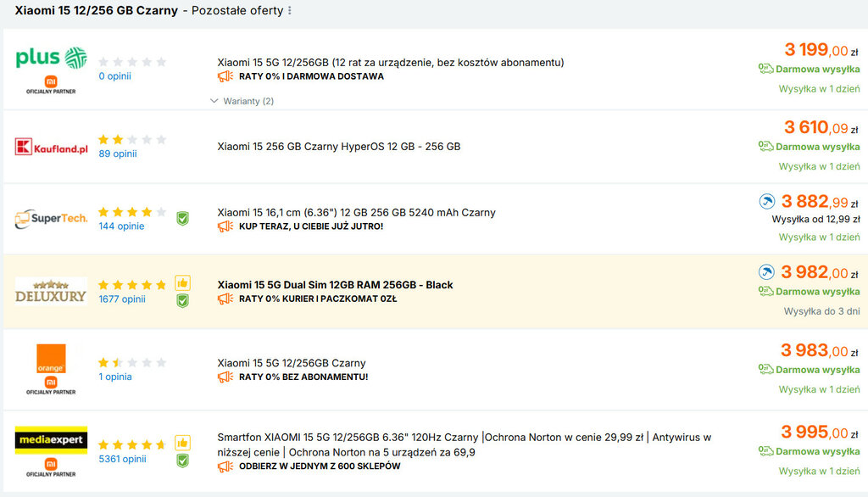This screenshot has height=497, width=868.
Task: Expand Warianty (2) under Plus offer
Action: click(242, 102)
